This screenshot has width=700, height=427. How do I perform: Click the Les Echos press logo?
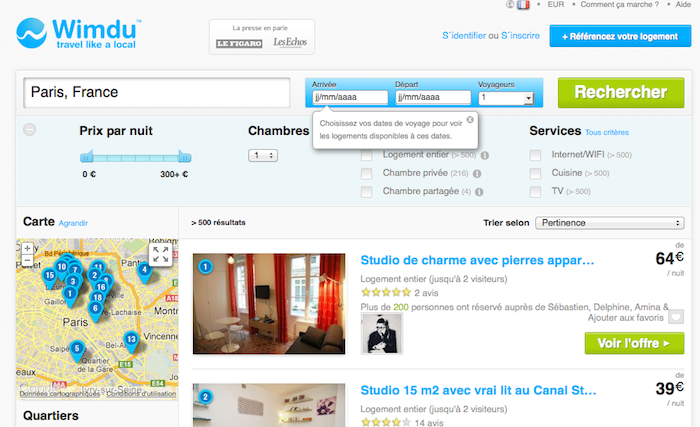tap(290, 42)
